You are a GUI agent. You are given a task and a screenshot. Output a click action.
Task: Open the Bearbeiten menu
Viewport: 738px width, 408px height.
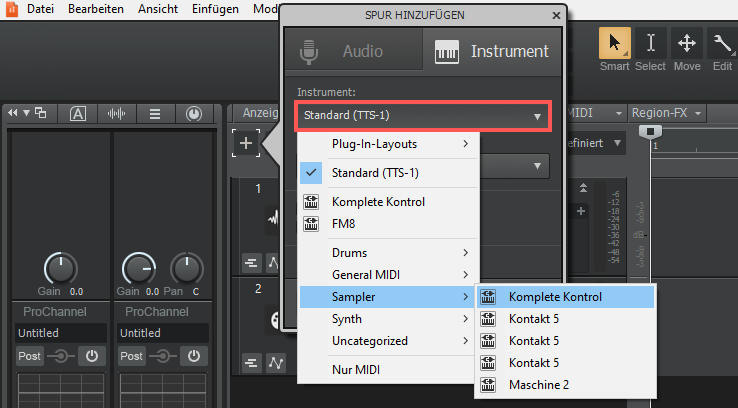(x=96, y=9)
